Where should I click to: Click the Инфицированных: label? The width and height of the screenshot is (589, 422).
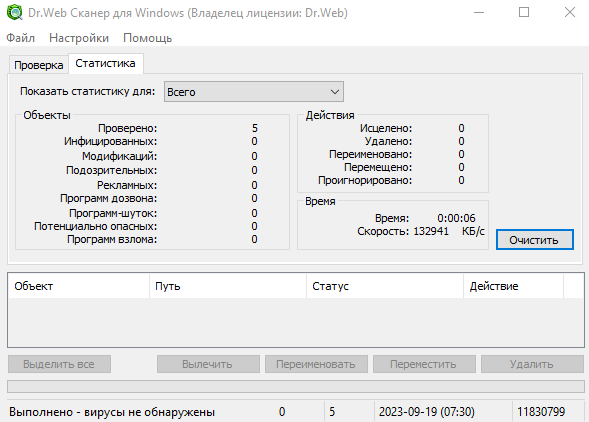coord(110,141)
